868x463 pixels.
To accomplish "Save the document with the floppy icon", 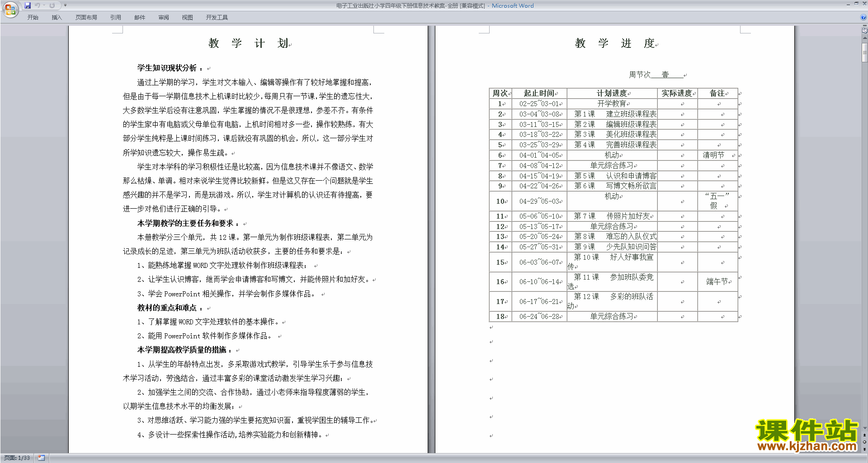I will (x=28, y=5).
